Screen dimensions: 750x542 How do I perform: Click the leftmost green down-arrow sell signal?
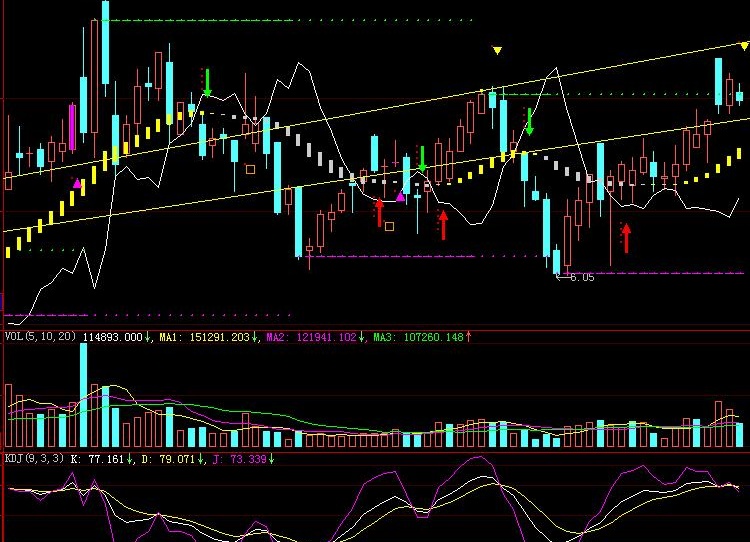pos(207,83)
